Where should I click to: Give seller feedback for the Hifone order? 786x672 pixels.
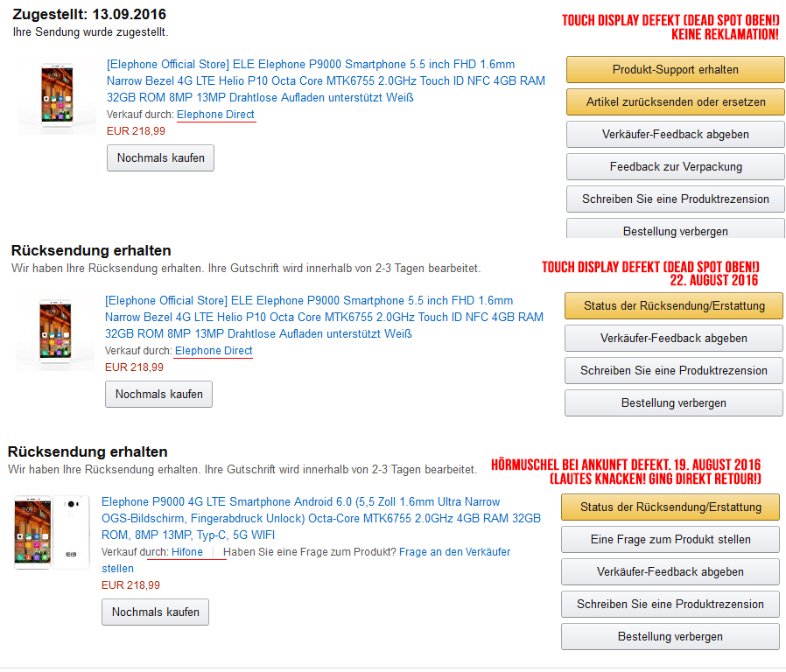click(670, 571)
